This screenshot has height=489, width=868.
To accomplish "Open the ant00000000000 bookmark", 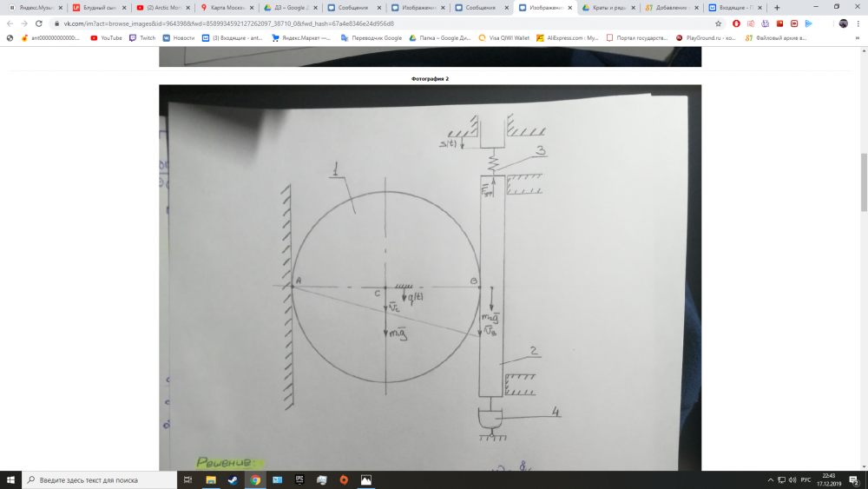I will pos(50,38).
